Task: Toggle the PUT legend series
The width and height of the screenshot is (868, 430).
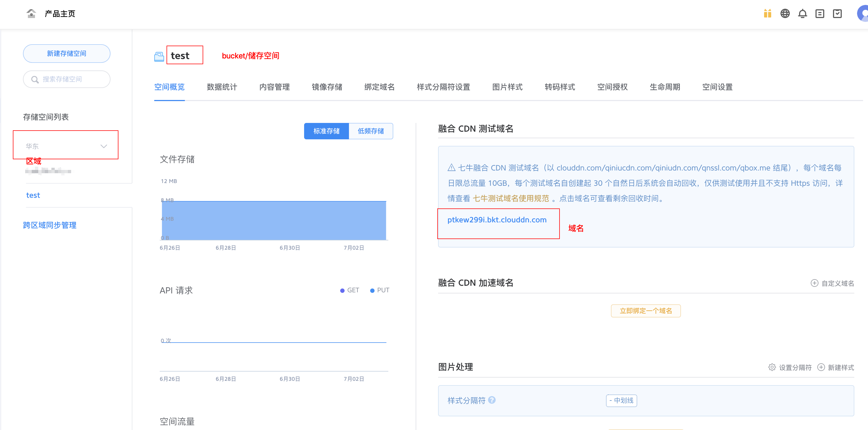Action: [379, 290]
